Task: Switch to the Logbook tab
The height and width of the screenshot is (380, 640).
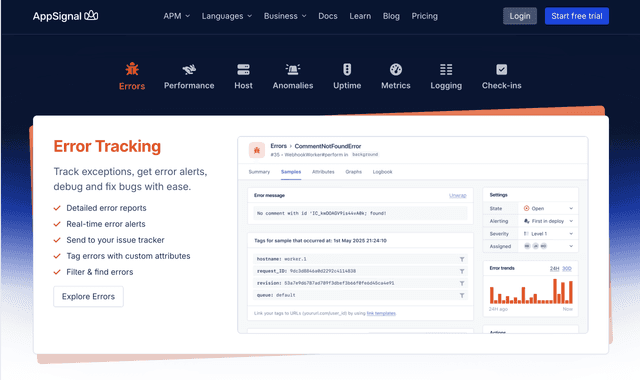Action: coord(382,172)
